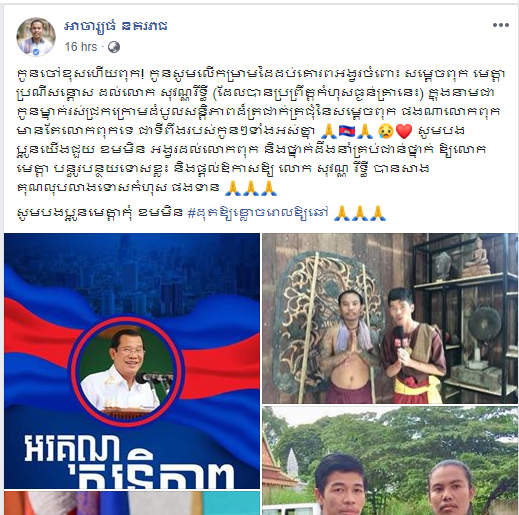
Task: Open the '16 hrs' timestamp permalink
Action: (x=81, y=47)
